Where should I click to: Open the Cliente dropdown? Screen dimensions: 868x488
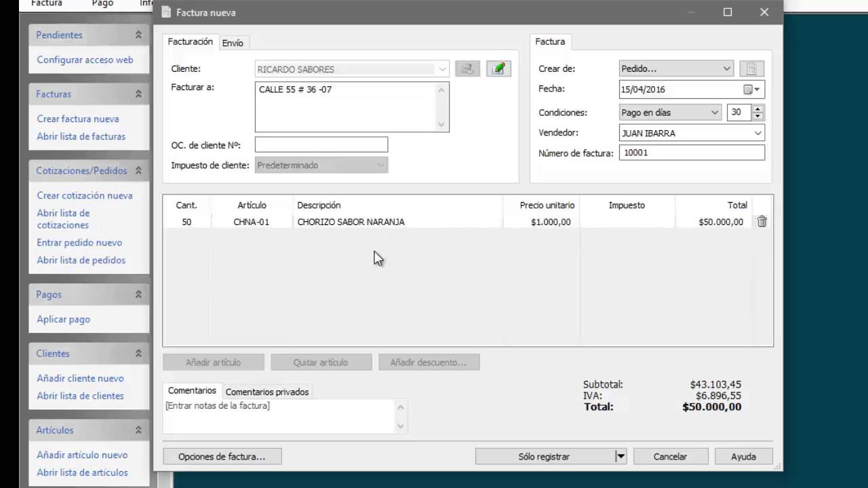pyautogui.click(x=443, y=69)
